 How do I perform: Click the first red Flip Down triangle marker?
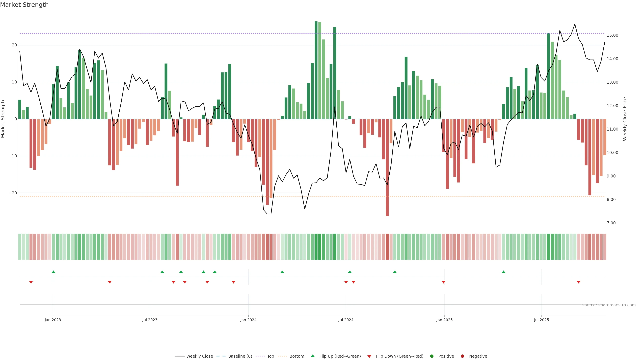(x=31, y=282)
